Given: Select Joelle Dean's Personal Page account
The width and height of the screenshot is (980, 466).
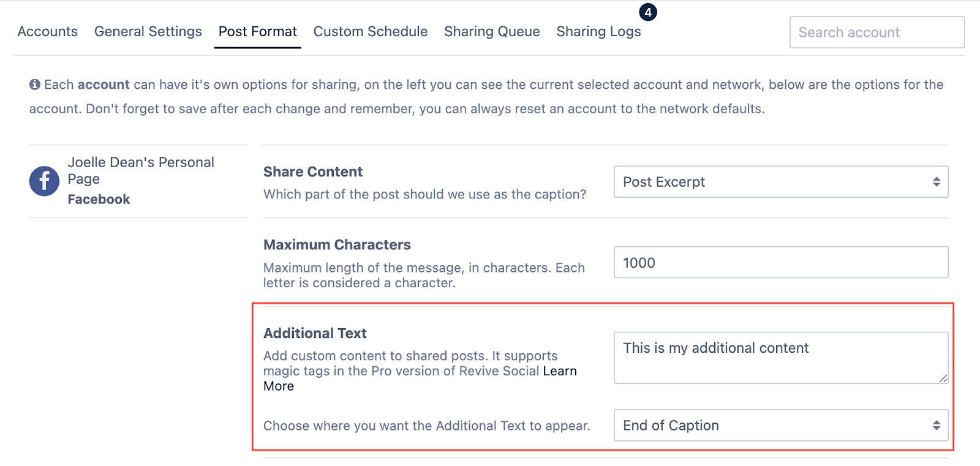Looking at the screenshot, I should point(141,170).
